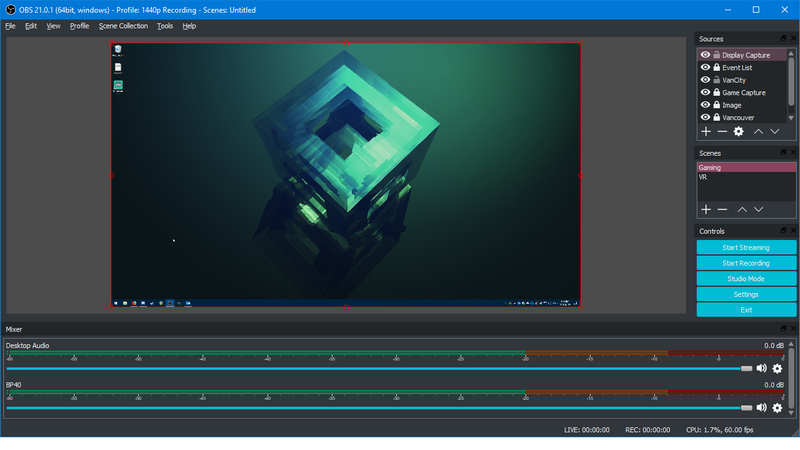Viewport: 800px width, 450px height.
Task: Toggle visibility of the Game Capture source
Action: [706, 92]
